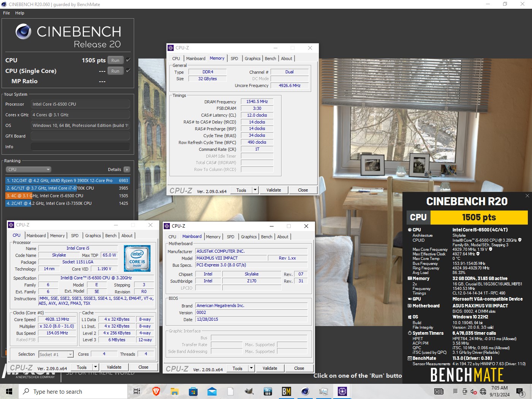The width and height of the screenshot is (532, 399).
Task: Open GIMP from the taskbar
Action: (x=249, y=391)
